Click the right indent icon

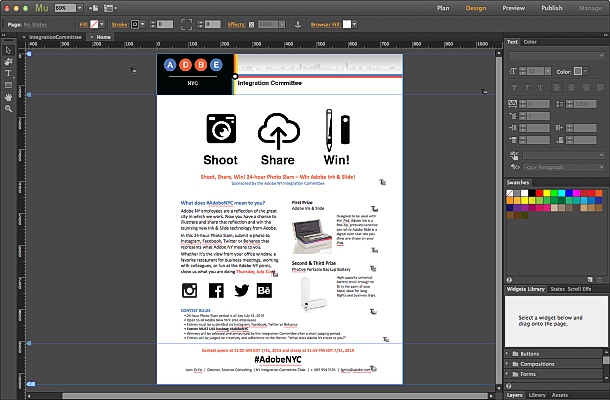point(560,128)
